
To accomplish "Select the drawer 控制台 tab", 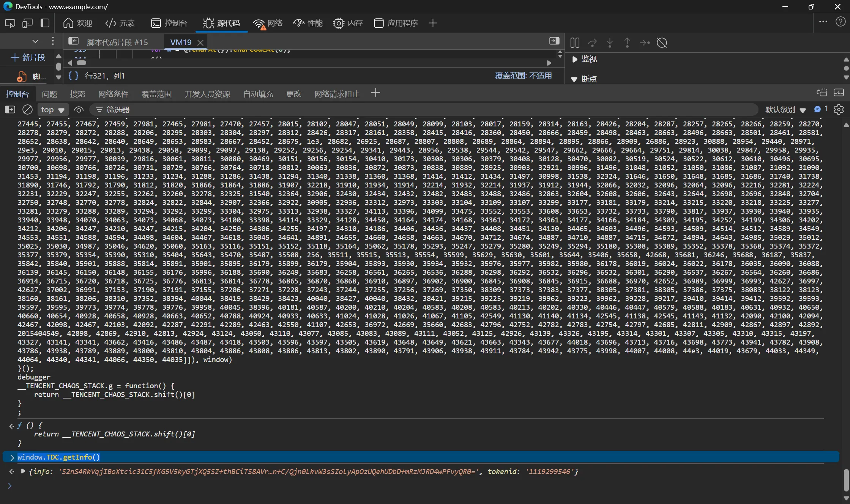I will click(x=17, y=94).
